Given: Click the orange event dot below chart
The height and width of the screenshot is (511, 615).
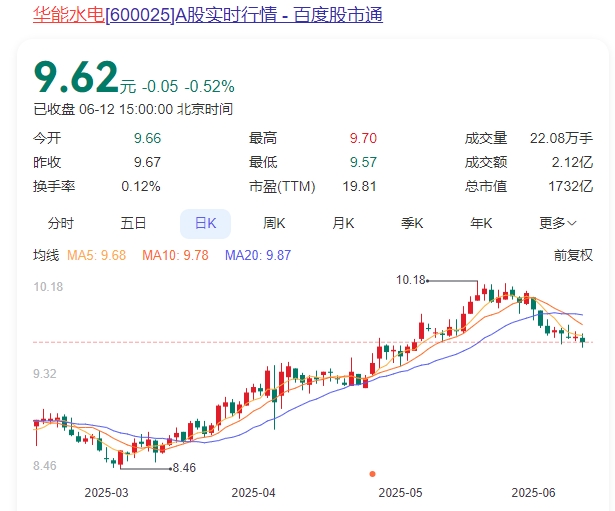Looking at the screenshot, I should 372,474.
